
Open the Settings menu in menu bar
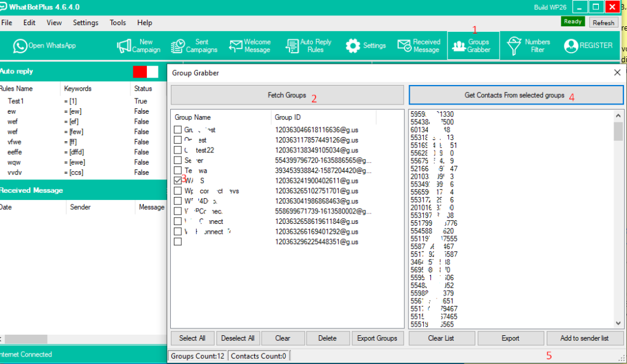pos(85,23)
